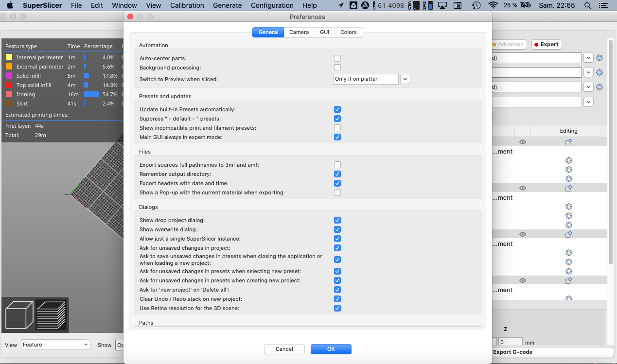Viewport: 617px width, 364px height.
Task: Switch to the Camera tab
Action: pyautogui.click(x=299, y=32)
